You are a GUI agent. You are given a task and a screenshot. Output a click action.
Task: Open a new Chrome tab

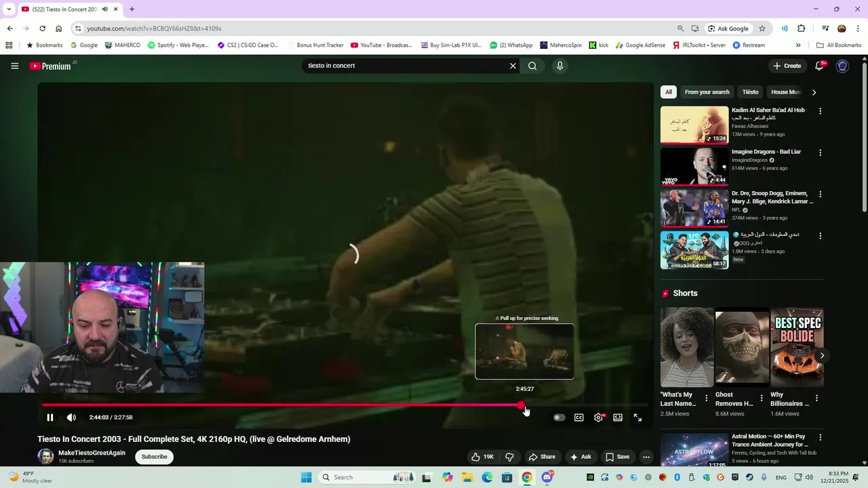click(132, 9)
